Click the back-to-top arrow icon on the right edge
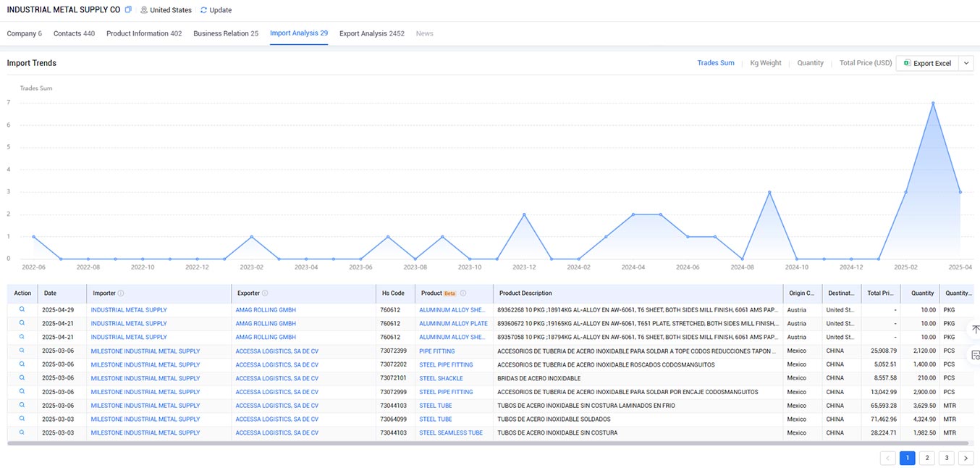The height and width of the screenshot is (468, 980). [976, 330]
